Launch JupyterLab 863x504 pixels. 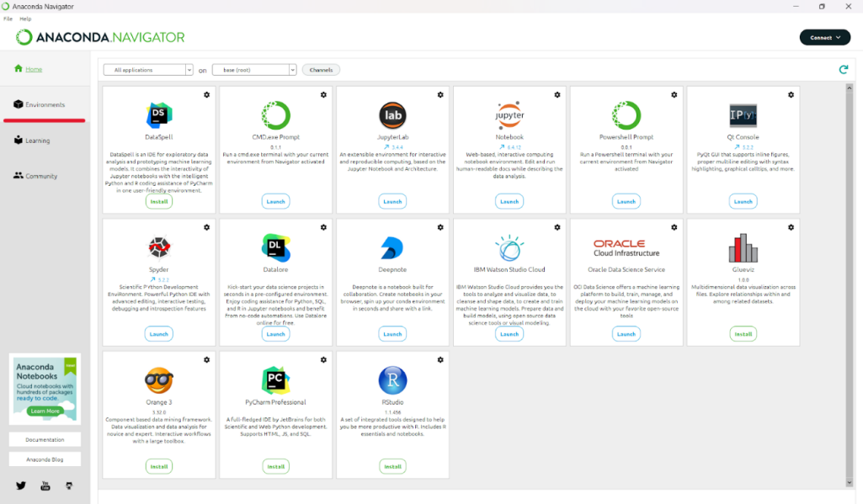(392, 201)
